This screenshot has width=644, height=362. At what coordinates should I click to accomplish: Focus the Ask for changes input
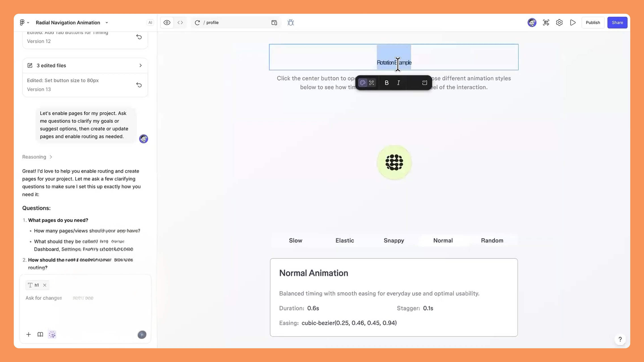pos(85,298)
